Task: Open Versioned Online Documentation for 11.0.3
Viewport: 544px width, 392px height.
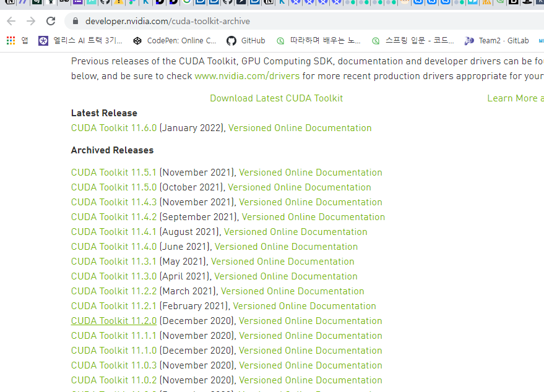Action: point(311,365)
